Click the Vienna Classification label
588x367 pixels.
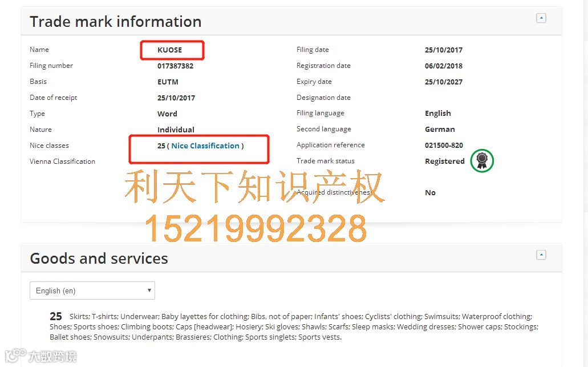62,162
